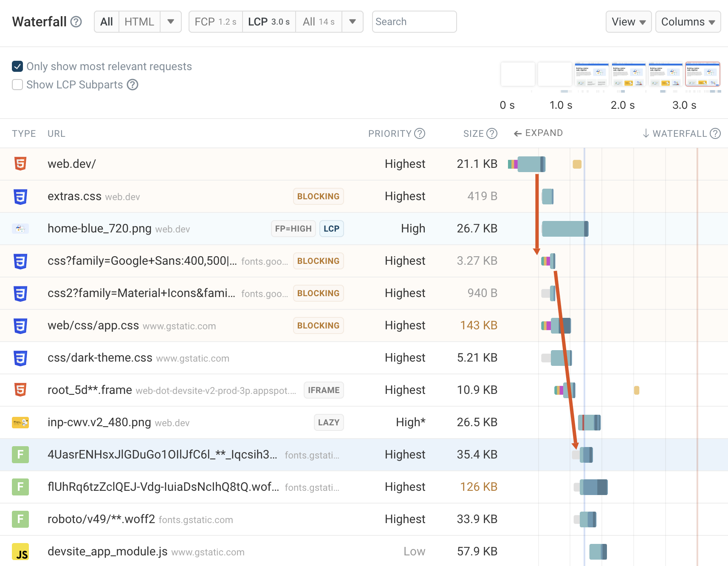Open the home-blue_720.png request row
The height and width of the screenshot is (566, 728).
point(99,229)
